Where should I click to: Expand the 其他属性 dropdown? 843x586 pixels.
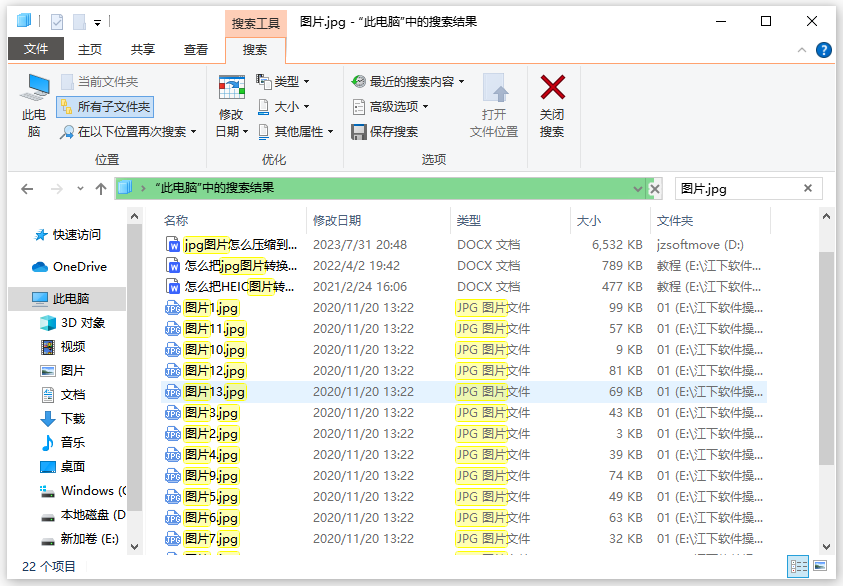pyautogui.click(x=295, y=132)
